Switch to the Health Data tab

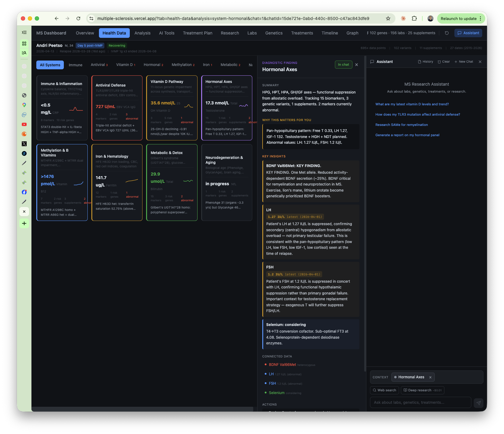(114, 33)
